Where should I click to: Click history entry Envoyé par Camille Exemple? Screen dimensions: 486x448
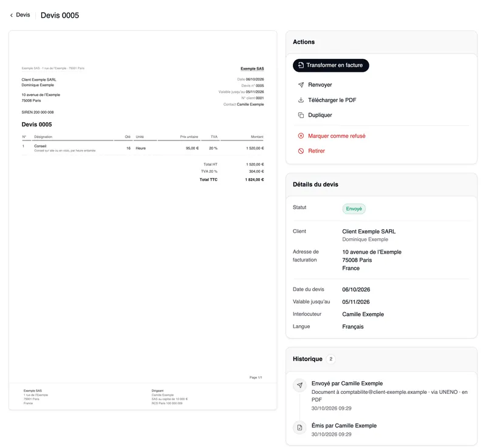pyautogui.click(x=347, y=384)
